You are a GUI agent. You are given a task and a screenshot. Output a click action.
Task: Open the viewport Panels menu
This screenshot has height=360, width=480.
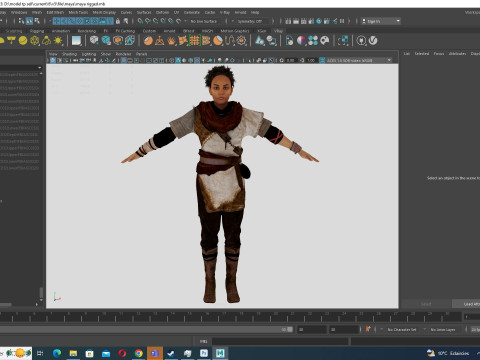coord(141,54)
